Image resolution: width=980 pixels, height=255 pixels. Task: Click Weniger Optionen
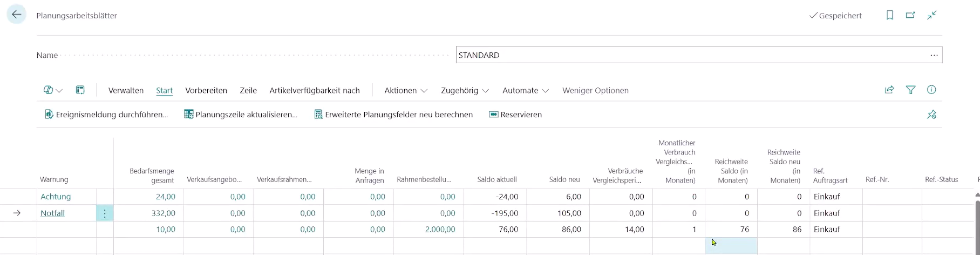pyautogui.click(x=595, y=90)
